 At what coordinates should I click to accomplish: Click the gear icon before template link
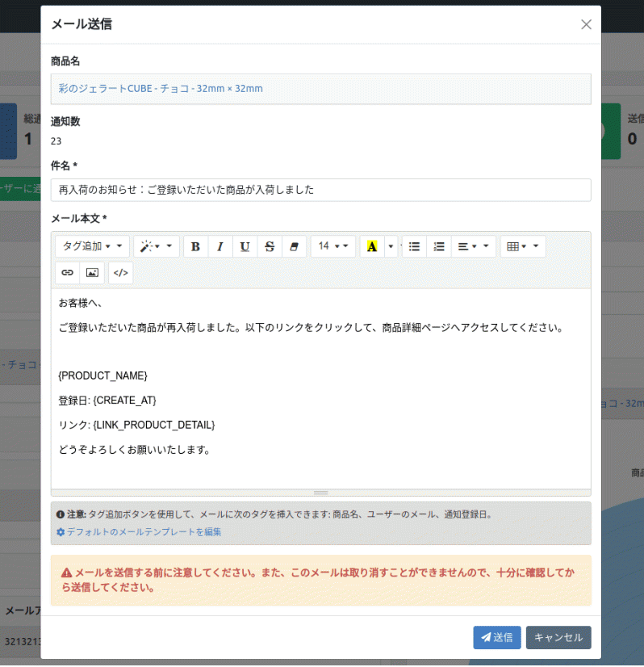[x=61, y=531]
